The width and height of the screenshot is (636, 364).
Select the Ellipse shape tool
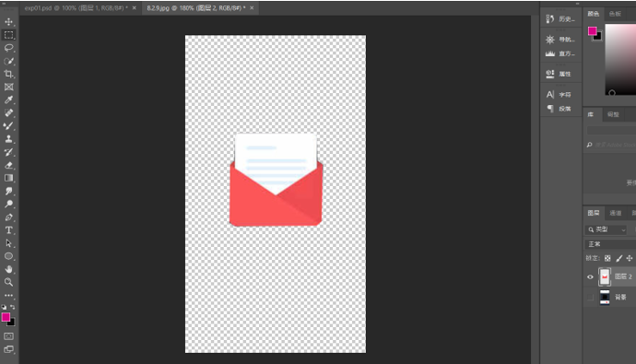pyautogui.click(x=8, y=256)
